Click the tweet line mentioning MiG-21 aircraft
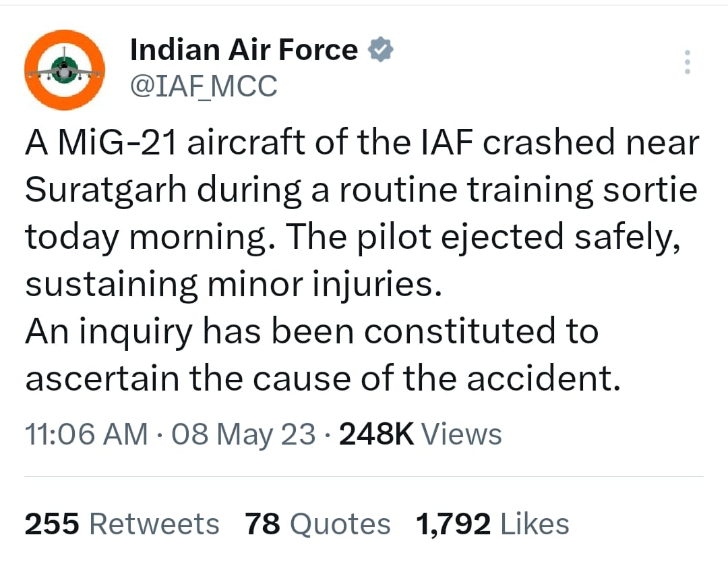728x564 pixels. pyautogui.click(x=362, y=142)
